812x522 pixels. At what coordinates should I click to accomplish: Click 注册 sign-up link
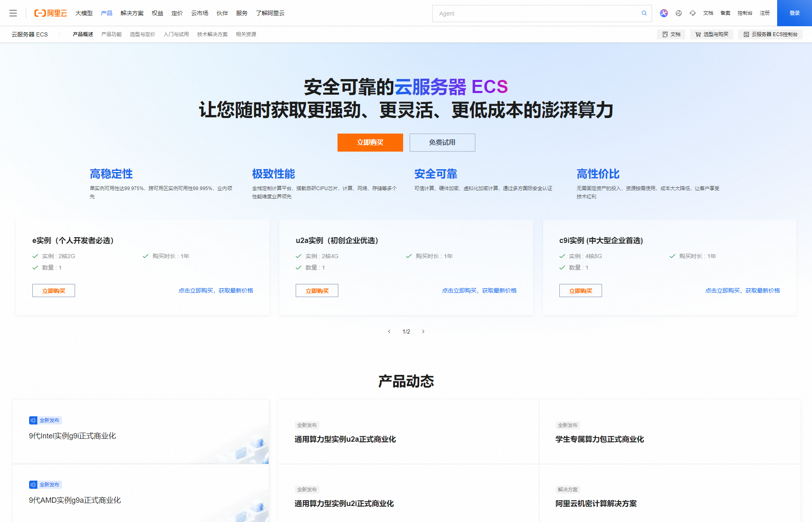[x=765, y=13]
